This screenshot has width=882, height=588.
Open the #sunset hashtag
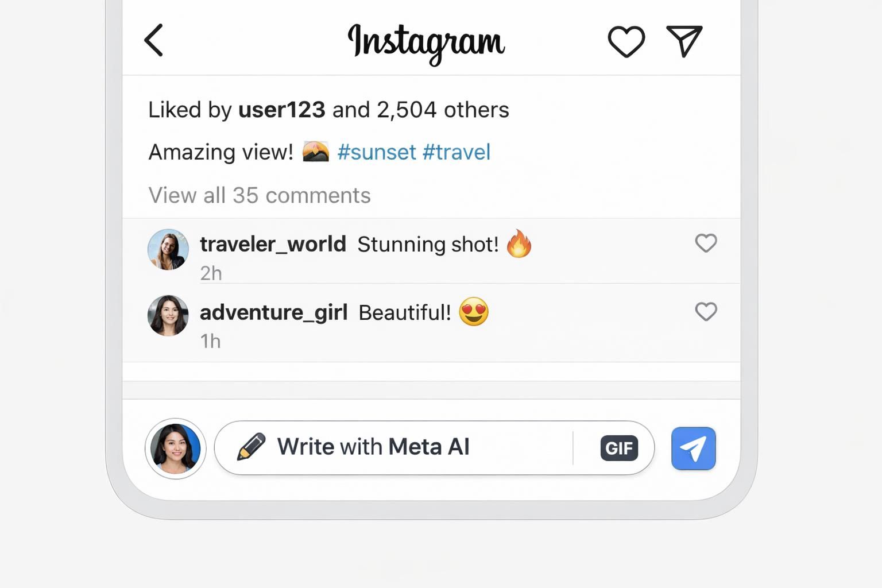click(x=377, y=152)
